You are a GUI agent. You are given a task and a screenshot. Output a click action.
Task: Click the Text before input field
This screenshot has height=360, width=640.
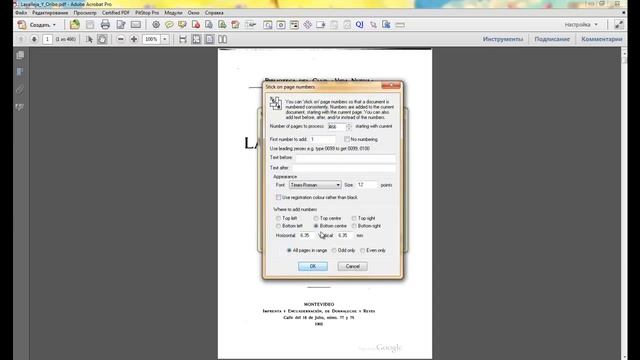(345, 158)
